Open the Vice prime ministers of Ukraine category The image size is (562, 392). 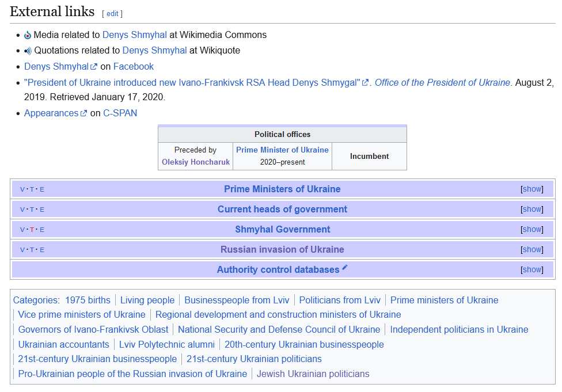point(82,314)
